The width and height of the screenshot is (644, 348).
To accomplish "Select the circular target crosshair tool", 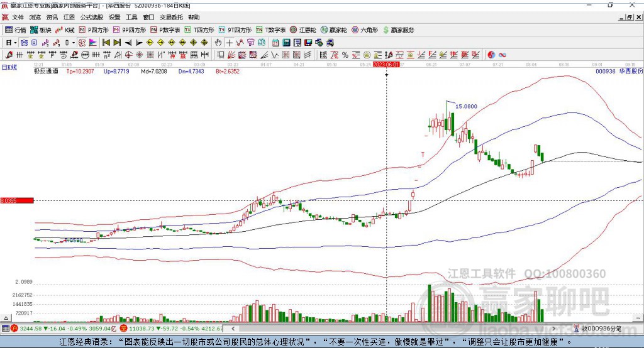I will coord(128,55).
